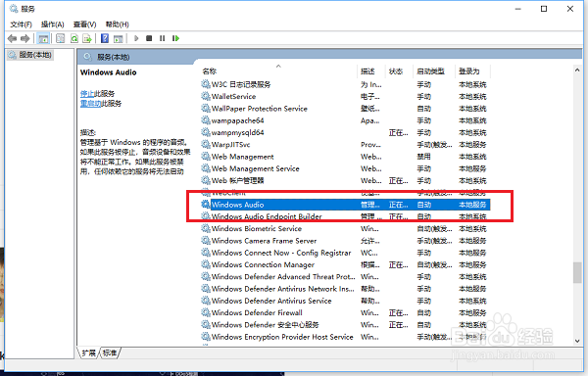The width and height of the screenshot is (588, 376).
Task: Open the 帮助(H) menu
Action: pyautogui.click(x=117, y=24)
